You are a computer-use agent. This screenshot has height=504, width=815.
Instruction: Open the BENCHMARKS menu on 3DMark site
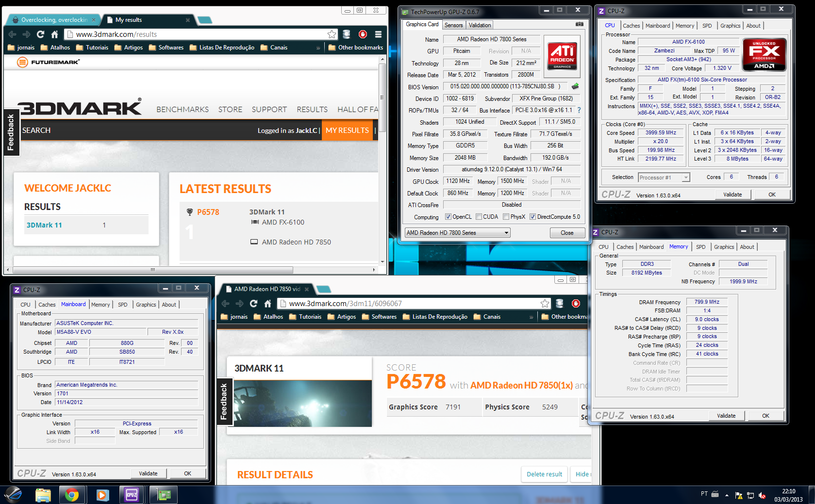coord(183,110)
